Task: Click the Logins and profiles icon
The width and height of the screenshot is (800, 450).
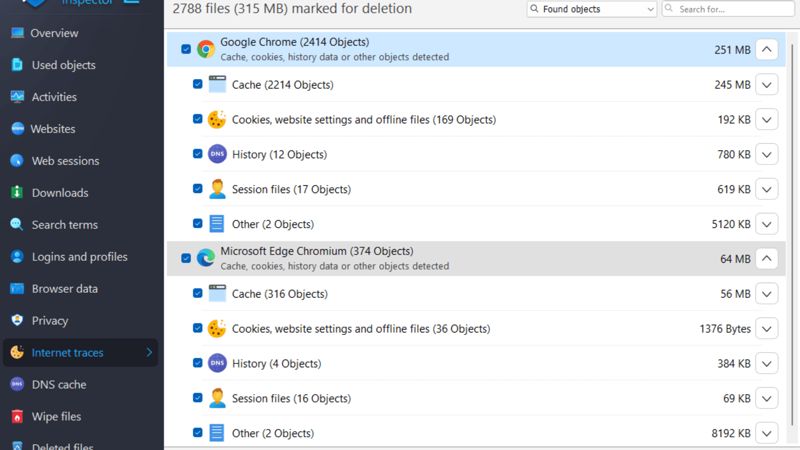Action: coord(17,257)
